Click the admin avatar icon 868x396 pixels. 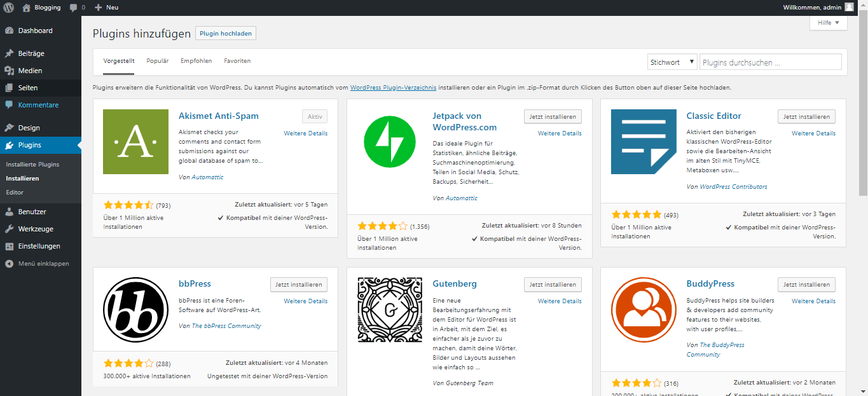849,8
